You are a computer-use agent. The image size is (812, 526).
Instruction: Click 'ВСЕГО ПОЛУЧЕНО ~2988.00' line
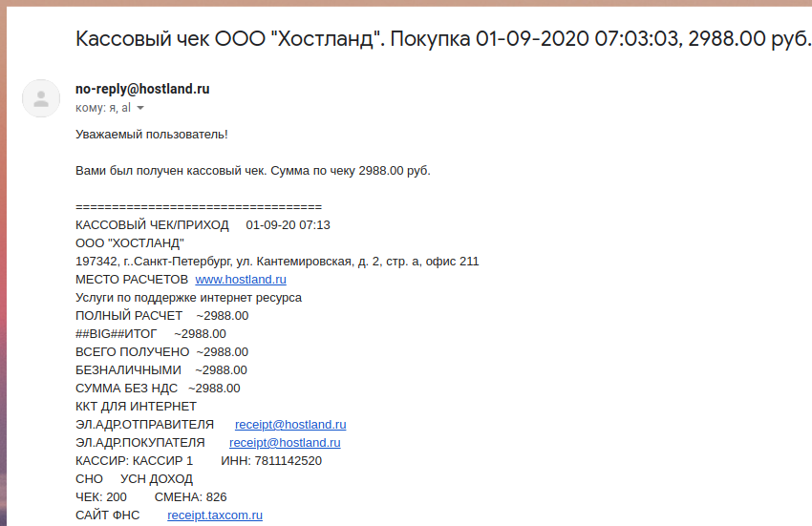click(162, 352)
